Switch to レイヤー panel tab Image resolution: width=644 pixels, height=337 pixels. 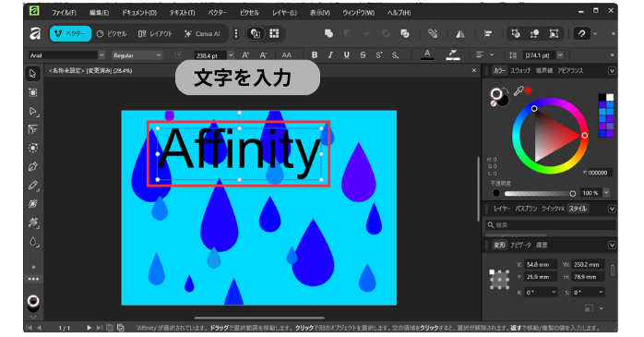tap(502, 209)
